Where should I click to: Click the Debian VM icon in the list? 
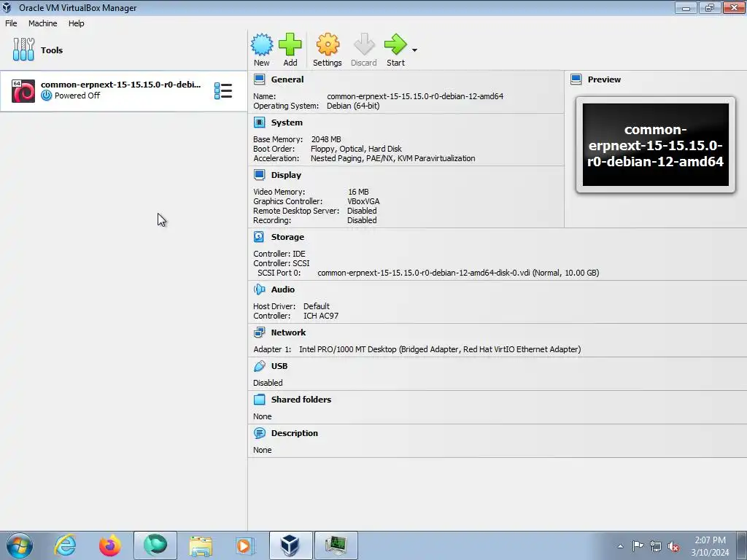click(x=23, y=90)
